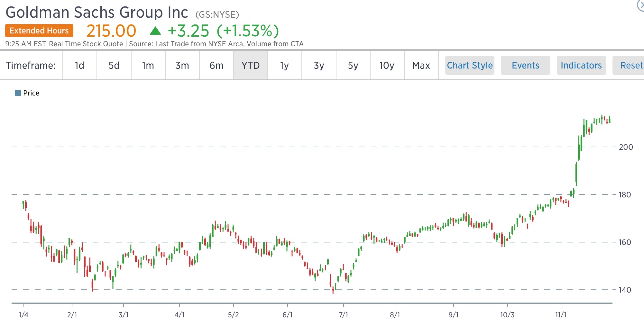This screenshot has height=327, width=644.
Task: Click the (GS:NYSE) ticker label
Action: pos(217,14)
